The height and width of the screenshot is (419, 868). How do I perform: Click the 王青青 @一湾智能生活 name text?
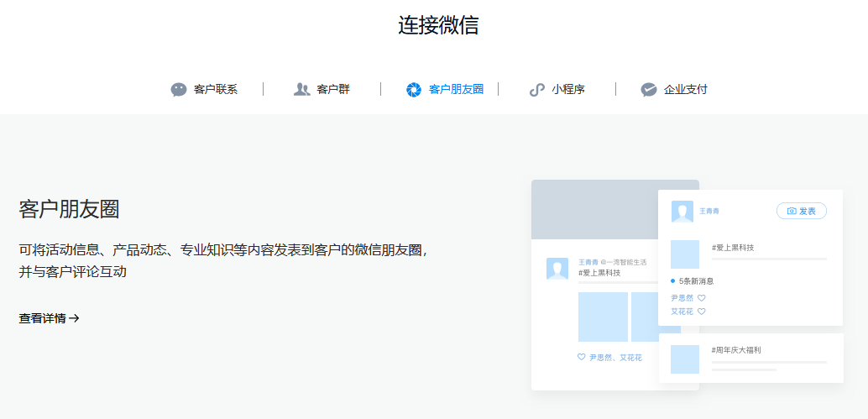[x=612, y=262]
